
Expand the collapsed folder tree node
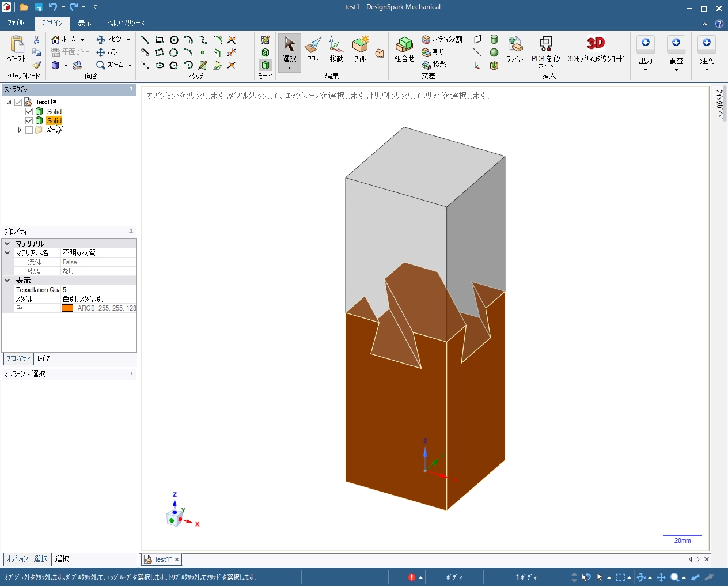click(x=20, y=130)
